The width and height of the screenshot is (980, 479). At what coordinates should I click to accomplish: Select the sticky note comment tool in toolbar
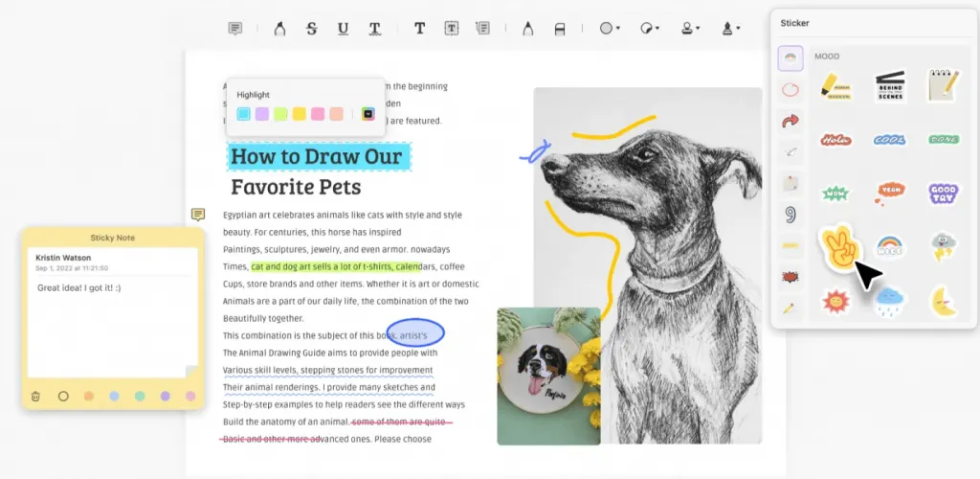[235, 28]
